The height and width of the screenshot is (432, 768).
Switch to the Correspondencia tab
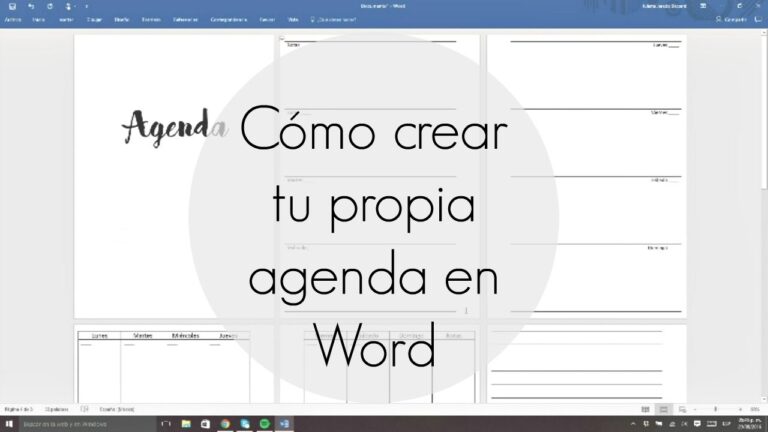229,20
